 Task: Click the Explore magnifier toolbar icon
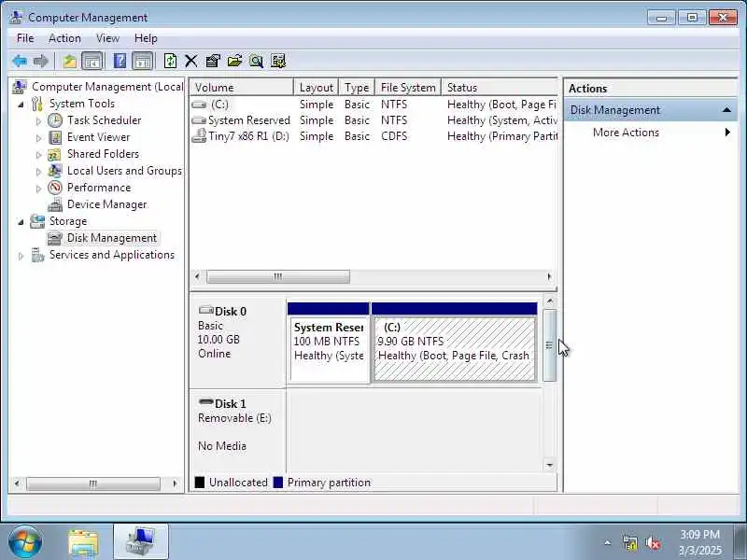pyautogui.click(x=256, y=61)
